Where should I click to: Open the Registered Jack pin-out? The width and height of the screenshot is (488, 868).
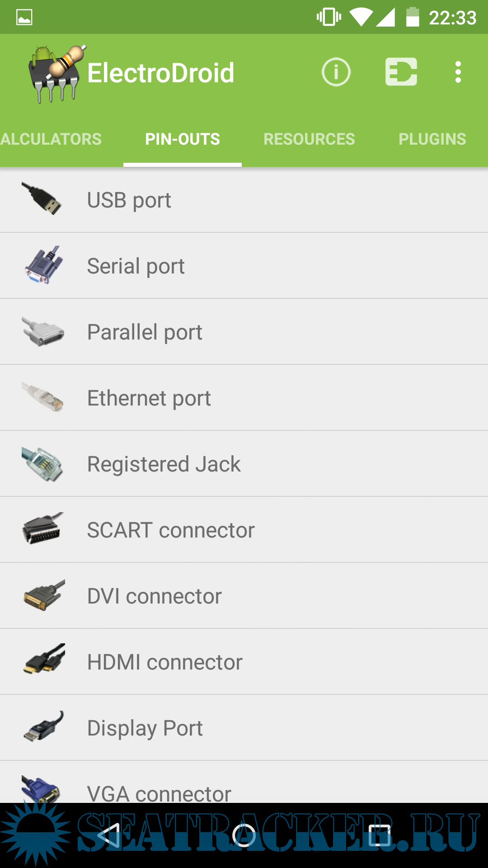[164, 464]
